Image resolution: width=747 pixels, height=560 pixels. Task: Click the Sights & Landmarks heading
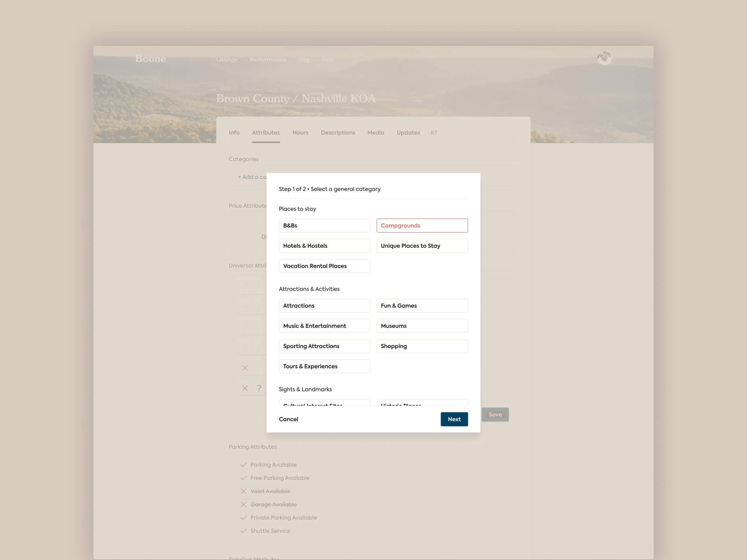305,389
